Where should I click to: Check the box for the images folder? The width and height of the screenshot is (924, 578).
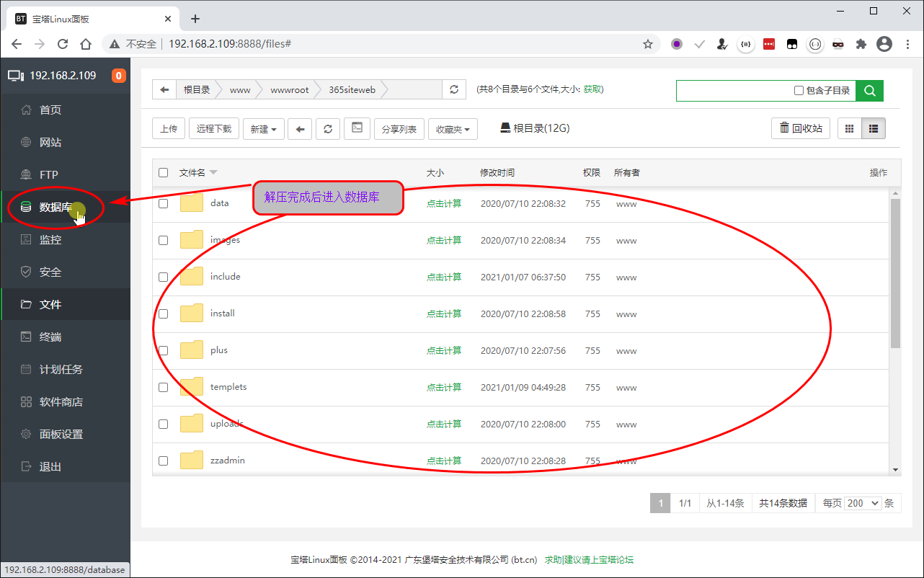[x=163, y=240]
